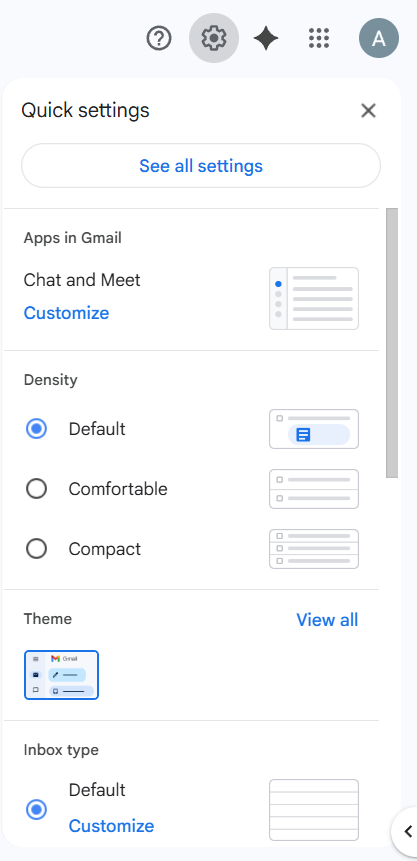The height and width of the screenshot is (861, 417).
Task: Select the Default density radio button
Action: [36, 429]
